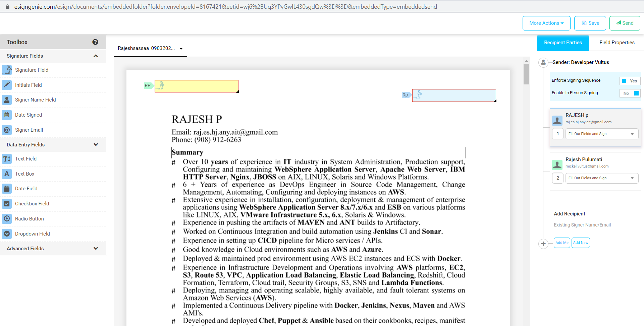Open Toolbox help question mark
Screen dimensions: 644x326
pyautogui.click(x=95, y=42)
